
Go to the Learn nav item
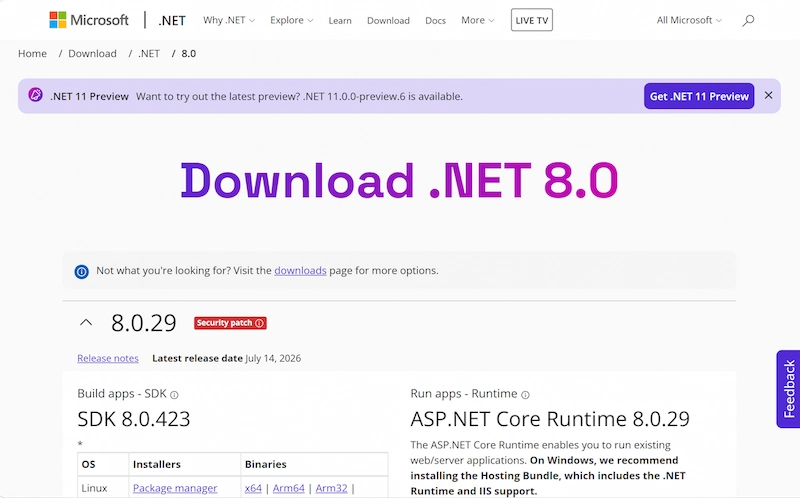tap(340, 20)
